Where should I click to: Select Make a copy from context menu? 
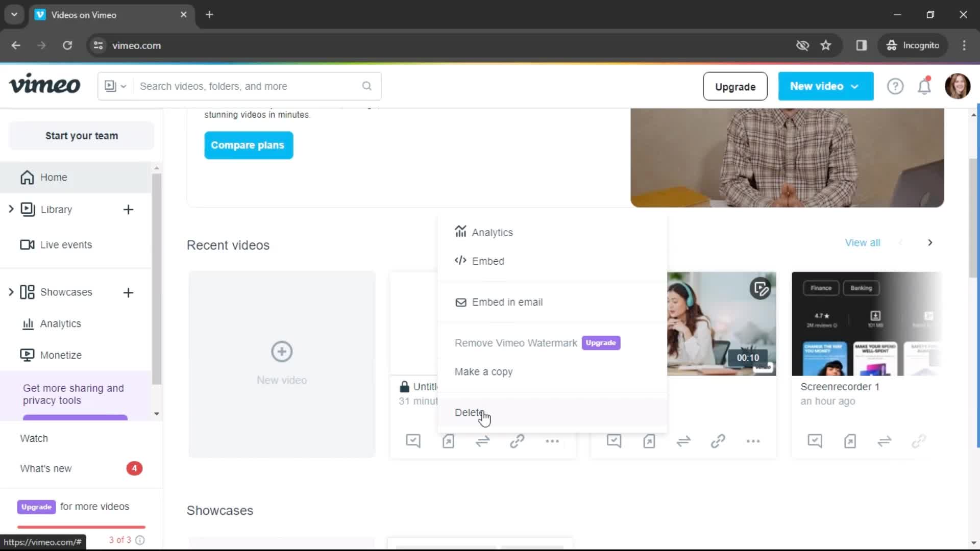point(483,371)
